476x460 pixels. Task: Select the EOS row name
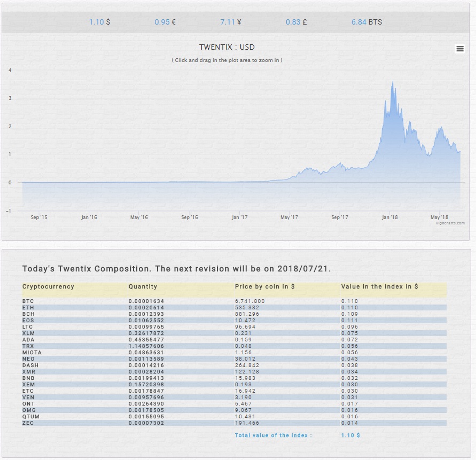point(28,321)
